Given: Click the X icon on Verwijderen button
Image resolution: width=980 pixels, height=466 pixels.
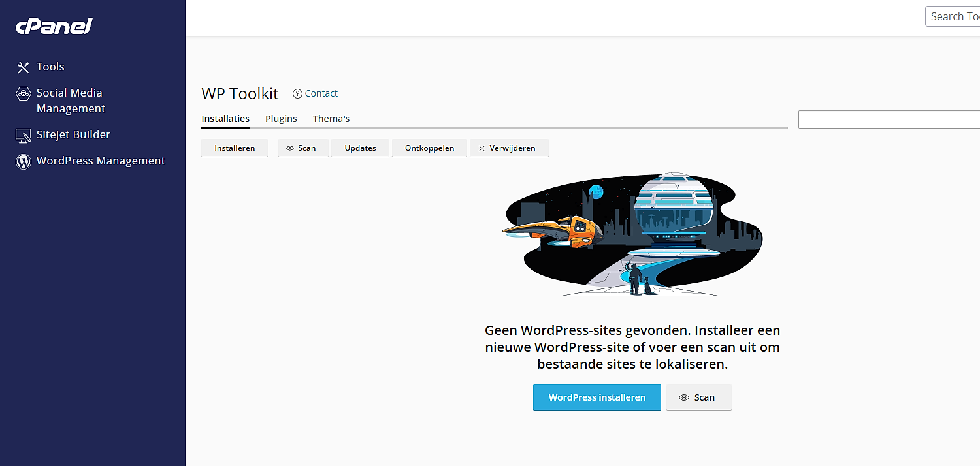Looking at the screenshot, I should (x=482, y=148).
